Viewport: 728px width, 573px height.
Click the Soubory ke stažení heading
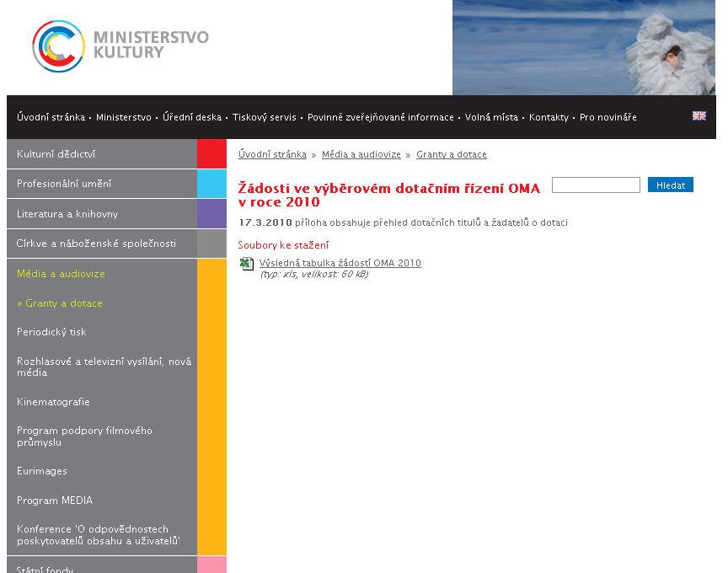click(283, 244)
